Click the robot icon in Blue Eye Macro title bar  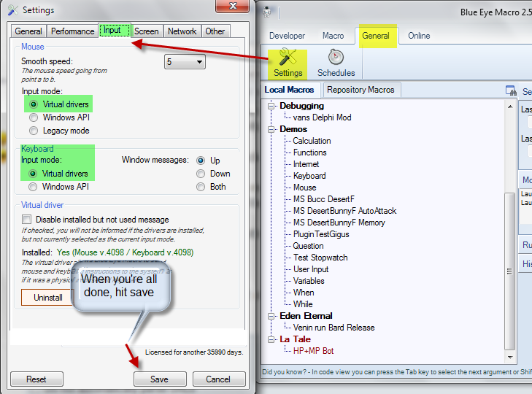coord(267,12)
